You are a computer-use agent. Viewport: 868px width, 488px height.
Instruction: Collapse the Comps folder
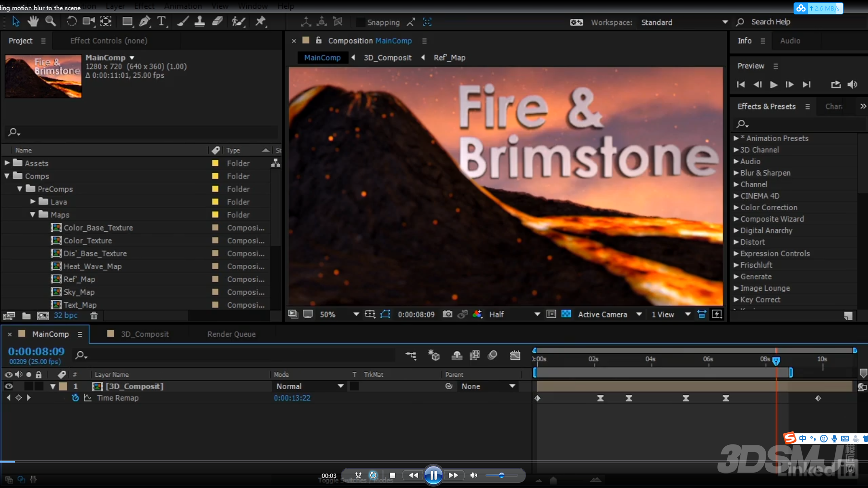pyautogui.click(x=7, y=176)
